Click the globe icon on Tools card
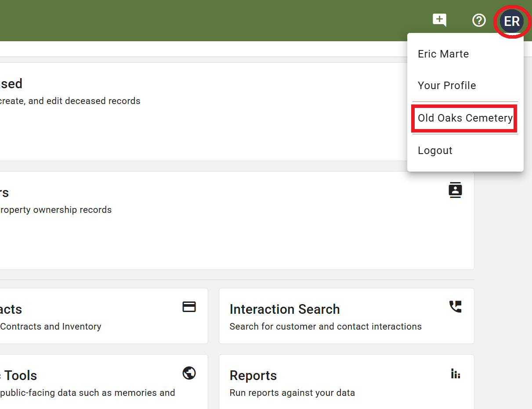532x409 pixels. (189, 373)
